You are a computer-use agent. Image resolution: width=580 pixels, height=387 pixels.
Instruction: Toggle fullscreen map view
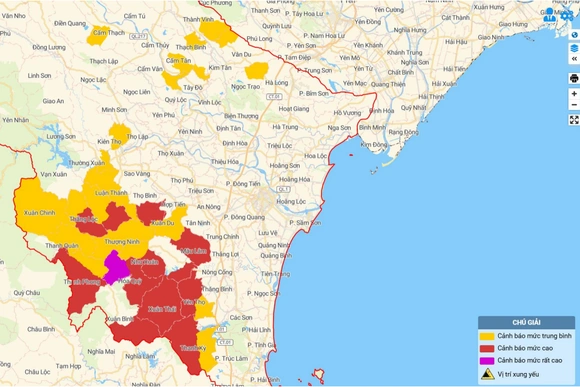574,120
